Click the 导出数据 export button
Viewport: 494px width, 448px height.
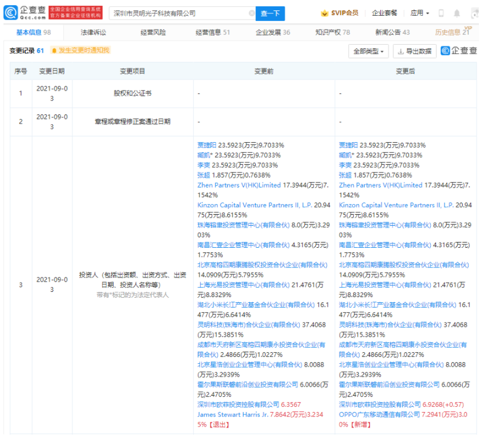pos(415,52)
